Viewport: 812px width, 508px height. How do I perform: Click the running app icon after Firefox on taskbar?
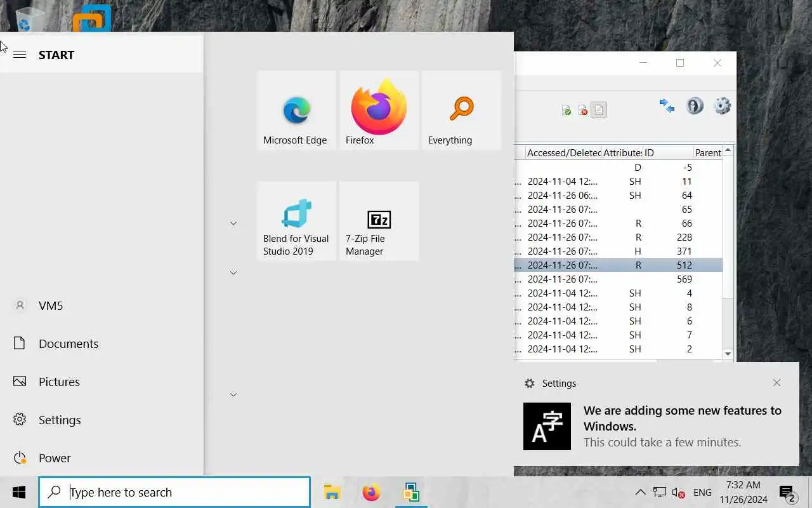[x=411, y=492]
